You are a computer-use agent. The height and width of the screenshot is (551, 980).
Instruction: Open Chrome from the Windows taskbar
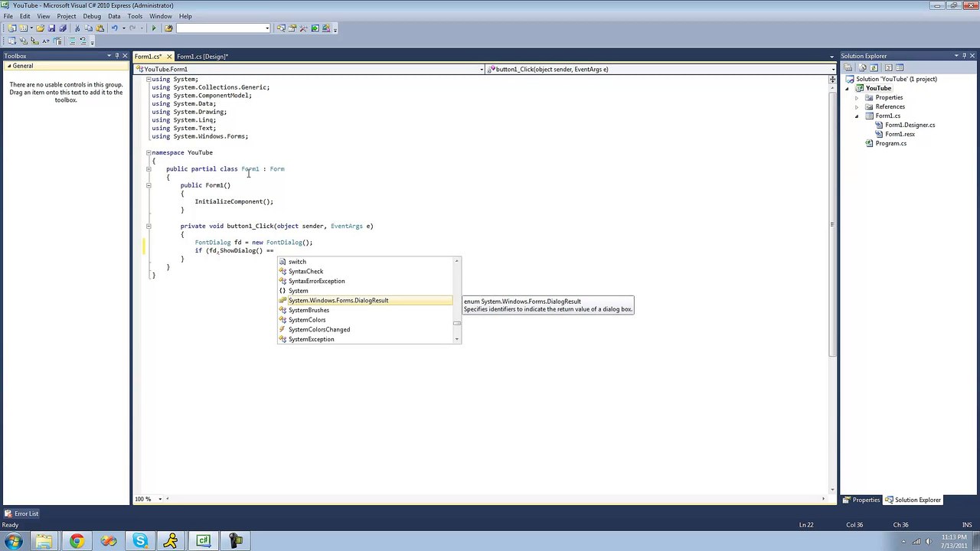(x=77, y=542)
